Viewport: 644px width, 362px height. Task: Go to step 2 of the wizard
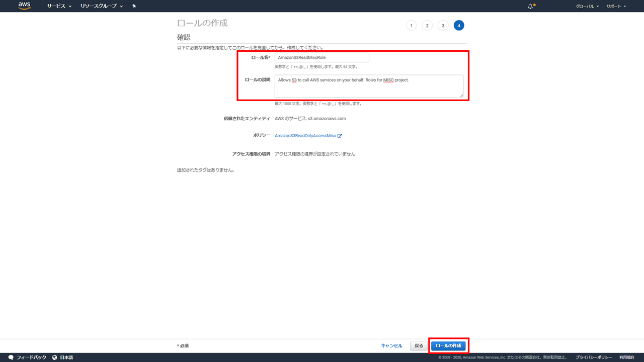[427, 26]
